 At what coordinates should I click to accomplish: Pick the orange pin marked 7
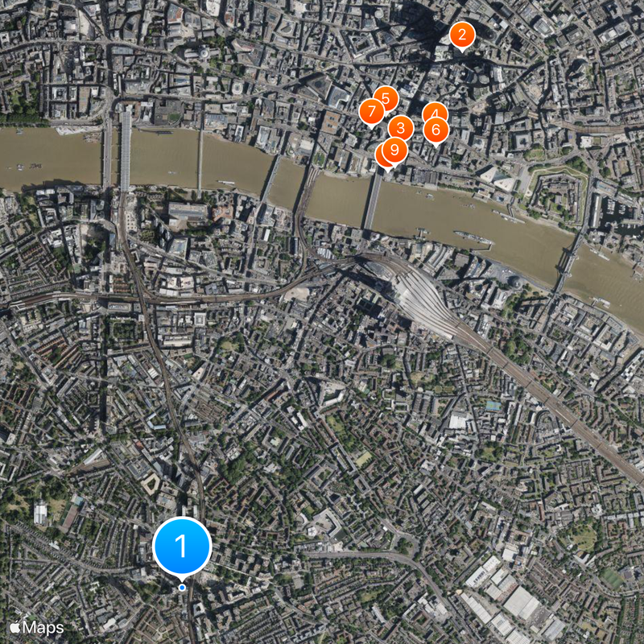pyautogui.click(x=372, y=113)
